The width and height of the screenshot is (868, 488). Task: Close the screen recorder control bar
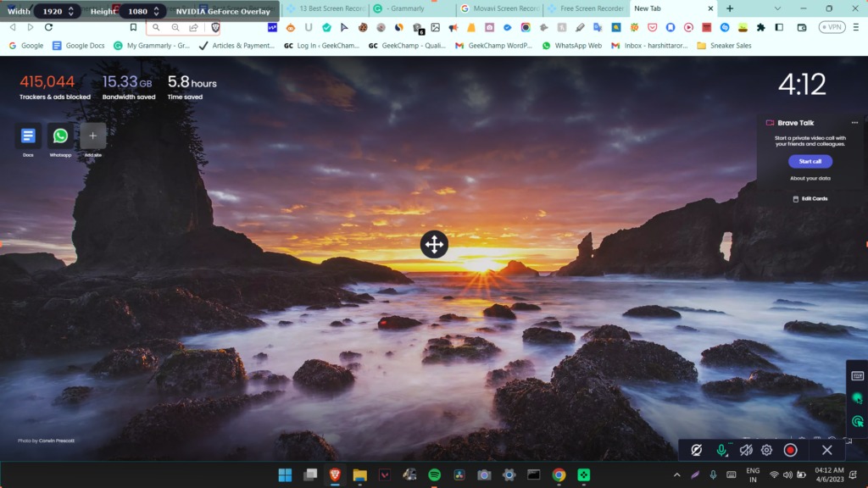tap(826, 450)
